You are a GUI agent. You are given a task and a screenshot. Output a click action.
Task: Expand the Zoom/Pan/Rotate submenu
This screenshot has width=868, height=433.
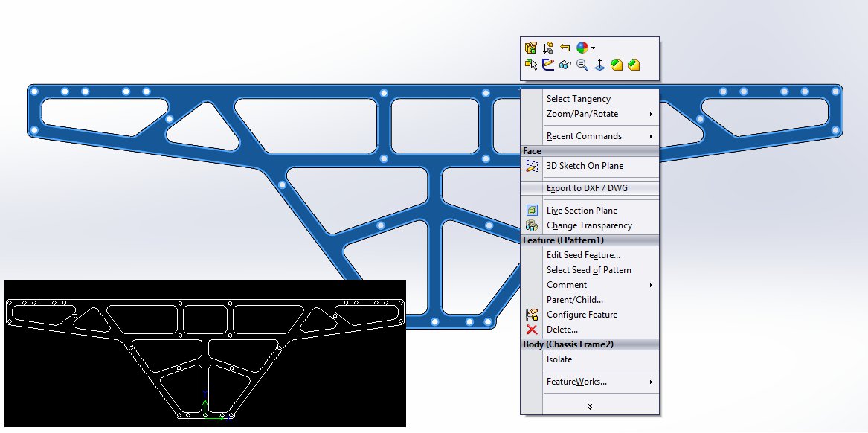point(651,114)
